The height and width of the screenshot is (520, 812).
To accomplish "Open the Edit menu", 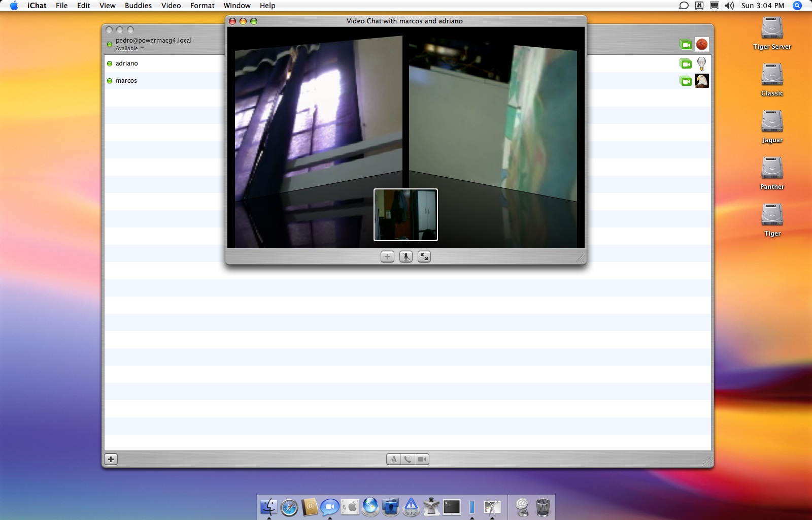I will coord(84,6).
